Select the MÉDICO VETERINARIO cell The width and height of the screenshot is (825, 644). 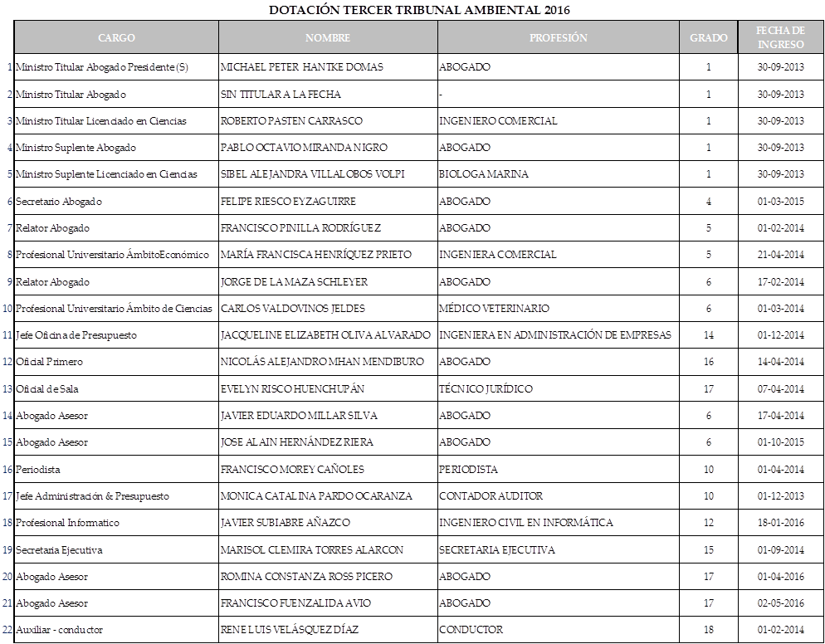[494, 309]
